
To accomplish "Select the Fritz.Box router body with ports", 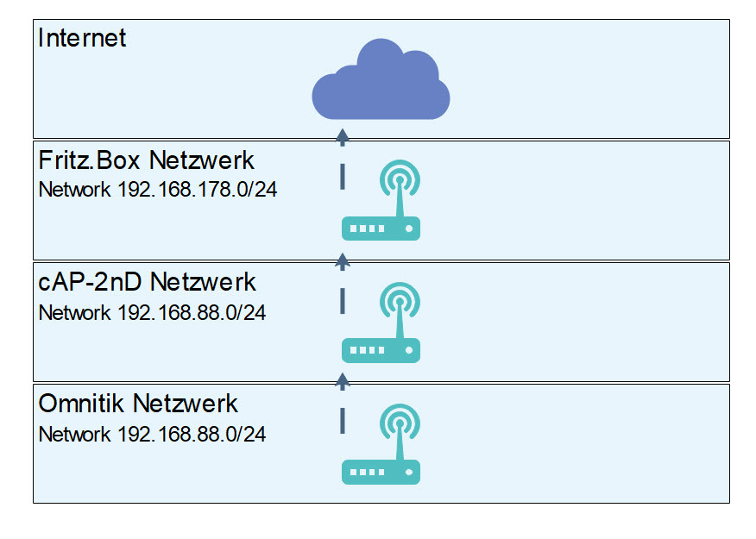I will pyautogui.click(x=381, y=229).
